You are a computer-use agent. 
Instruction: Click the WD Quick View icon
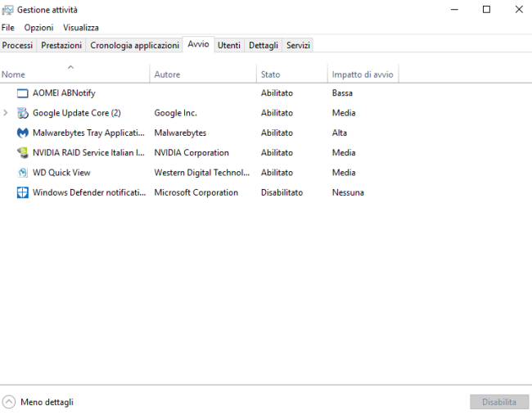pyautogui.click(x=22, y=173)
